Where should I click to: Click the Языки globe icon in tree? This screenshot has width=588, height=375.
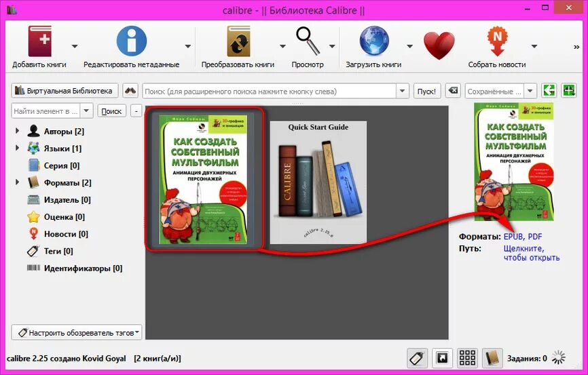33,149
